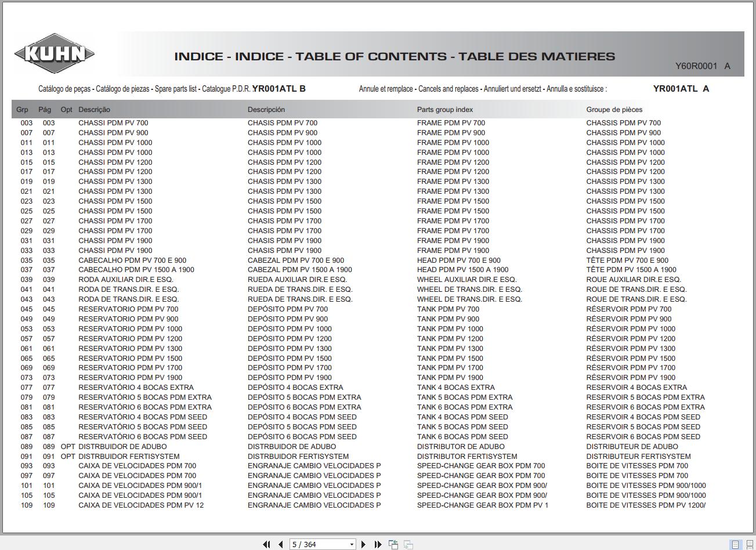
Task: Select 'FRAME PDM PV 1700' on row 027
Action: [x=453, y=221]
